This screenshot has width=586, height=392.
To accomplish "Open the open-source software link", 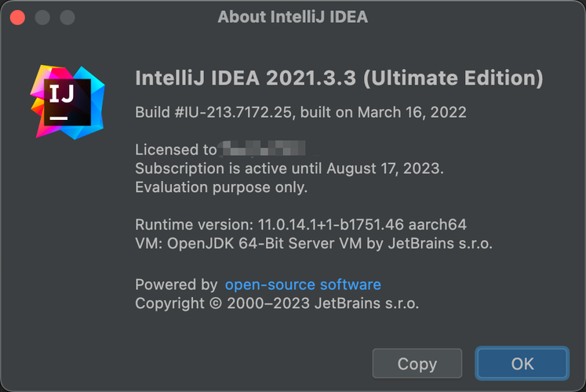I will 303,285.
